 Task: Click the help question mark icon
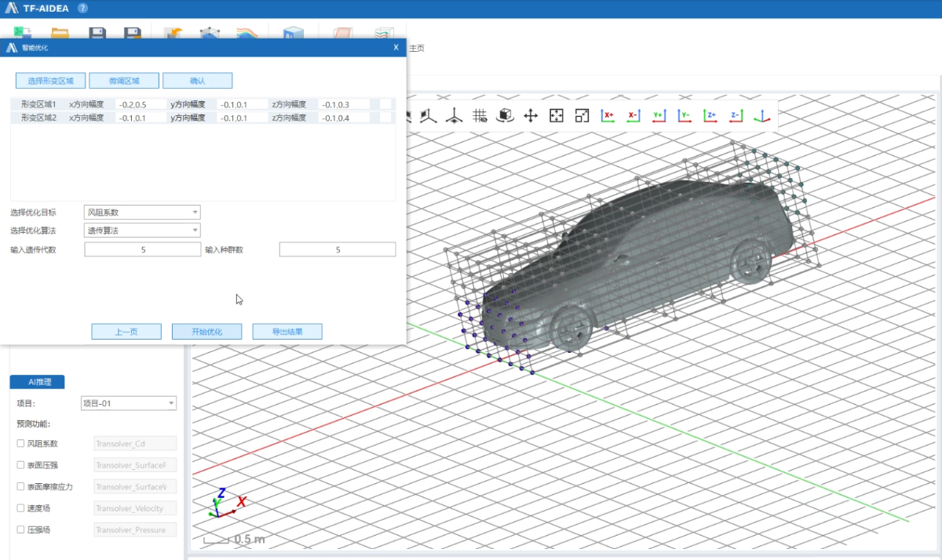click(83, 8)
